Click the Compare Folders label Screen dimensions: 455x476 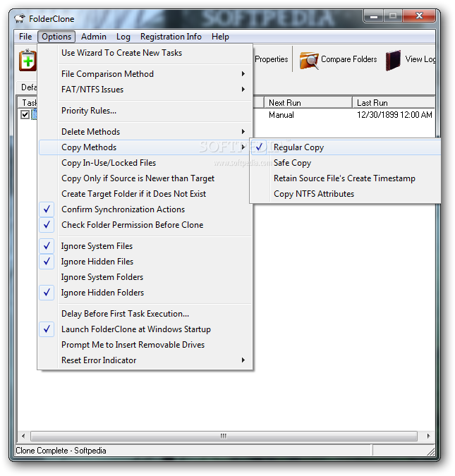point(349,59)
